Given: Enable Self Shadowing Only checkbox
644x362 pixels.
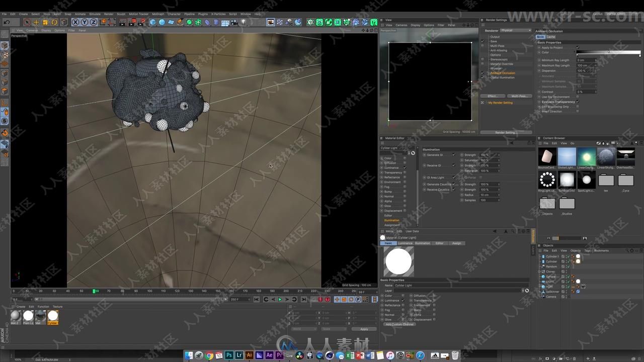Looking at the screenshot, I should pos(578,107).
